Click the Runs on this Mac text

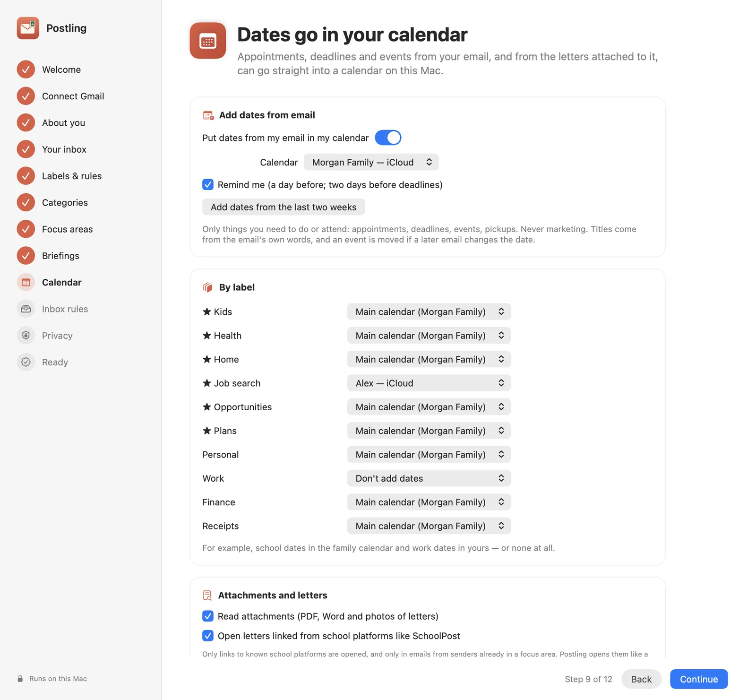pos(58,679)
